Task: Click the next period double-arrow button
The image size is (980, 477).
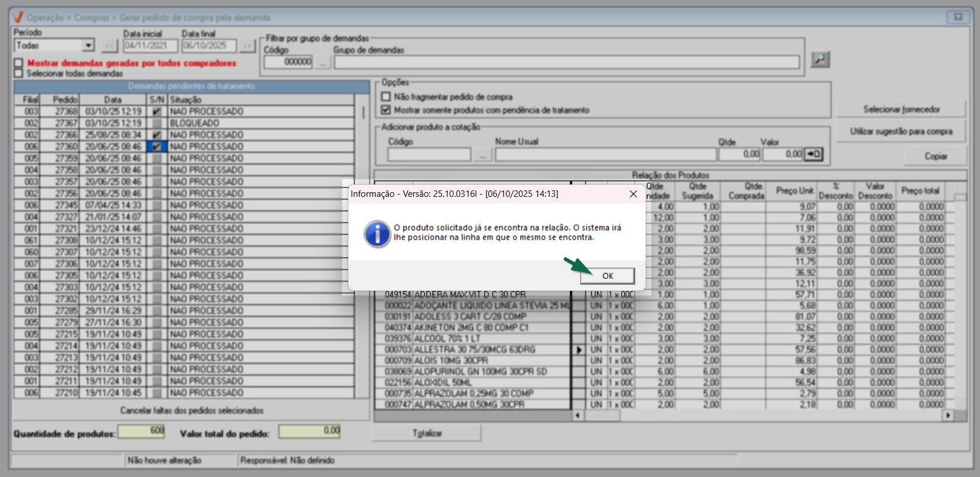Action: click(247, 46)
